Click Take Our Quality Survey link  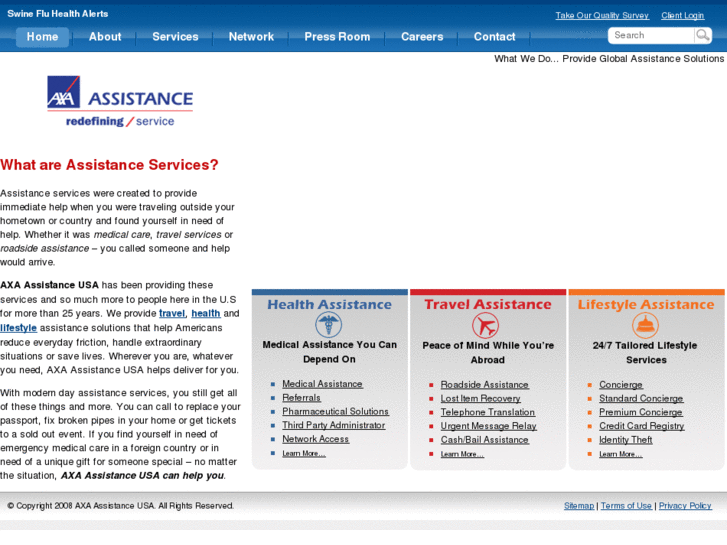(602, 15)
